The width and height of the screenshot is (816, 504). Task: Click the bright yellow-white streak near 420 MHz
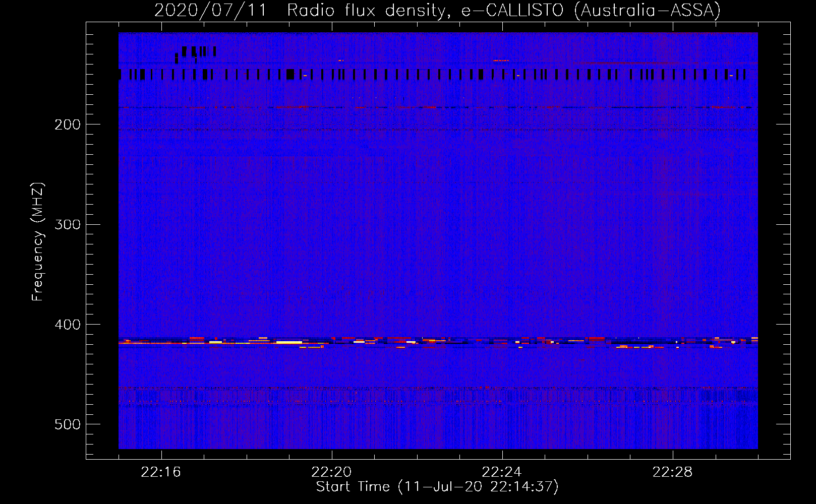(288, 342)
